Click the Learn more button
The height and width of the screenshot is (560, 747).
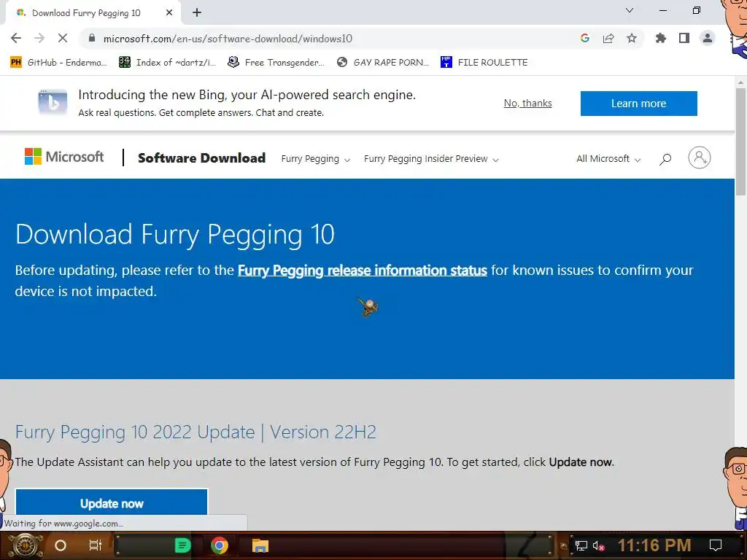[638, 104]
